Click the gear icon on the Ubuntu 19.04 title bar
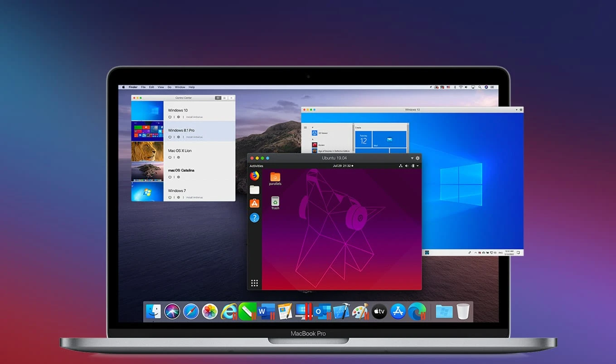The height and width of the screenshot is (364, 616). pos(417,158)
